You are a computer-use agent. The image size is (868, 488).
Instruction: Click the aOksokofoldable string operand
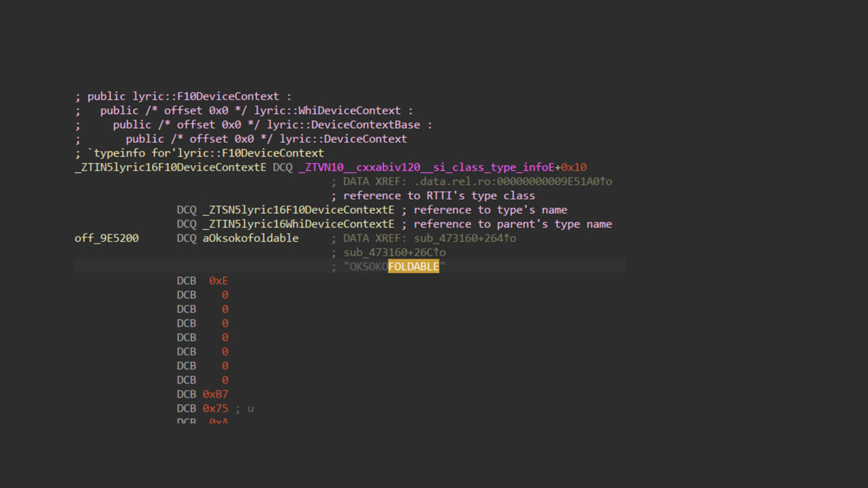(250, 238)
